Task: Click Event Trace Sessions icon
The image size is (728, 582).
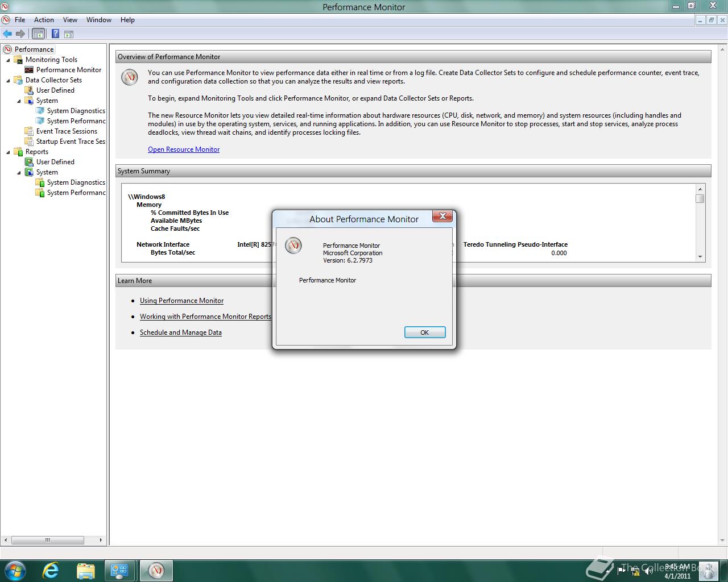Action: click(x=29, y=131)
